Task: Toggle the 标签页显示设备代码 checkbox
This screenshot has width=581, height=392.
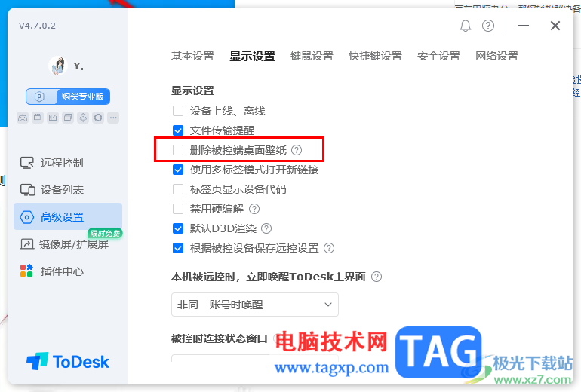Action: coord(178,189)
